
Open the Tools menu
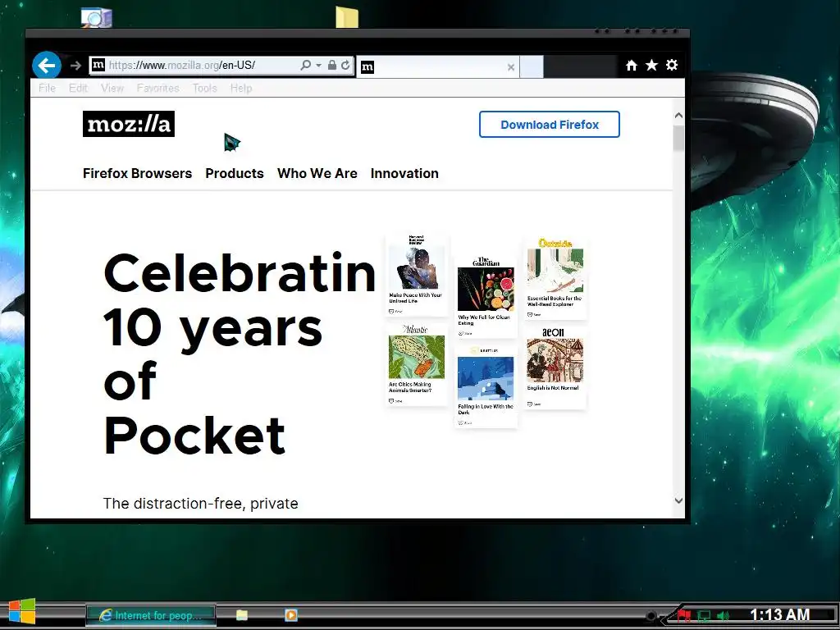click(x=205, y=88)
